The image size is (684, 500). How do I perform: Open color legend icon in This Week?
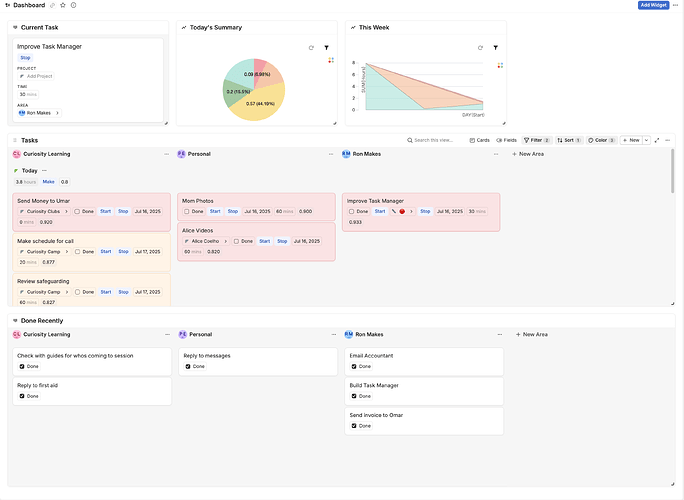tap(500, 65)
